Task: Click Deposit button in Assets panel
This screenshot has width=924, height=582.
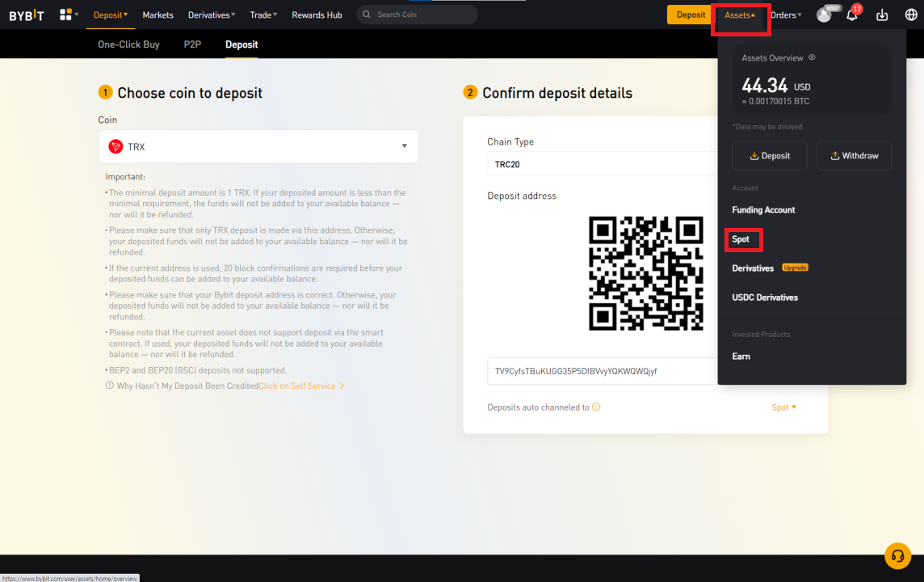Action: coord(770,156)
